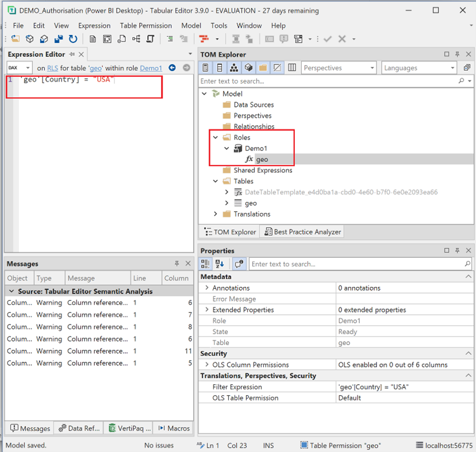Open the Expression menu
476x452 pixels.
(x=94, y=25)
